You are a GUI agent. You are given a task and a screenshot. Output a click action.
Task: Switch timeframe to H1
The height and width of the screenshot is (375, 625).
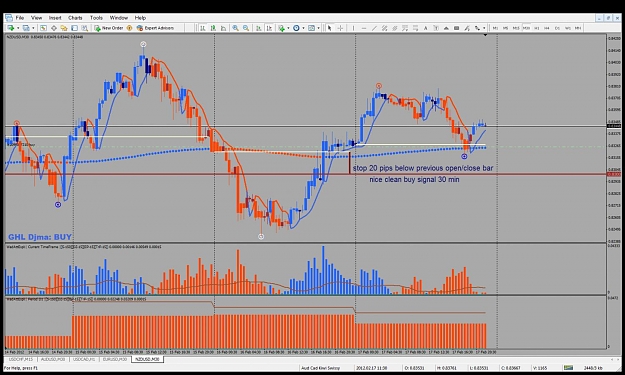pyautogui.click(x=537, y=28)
